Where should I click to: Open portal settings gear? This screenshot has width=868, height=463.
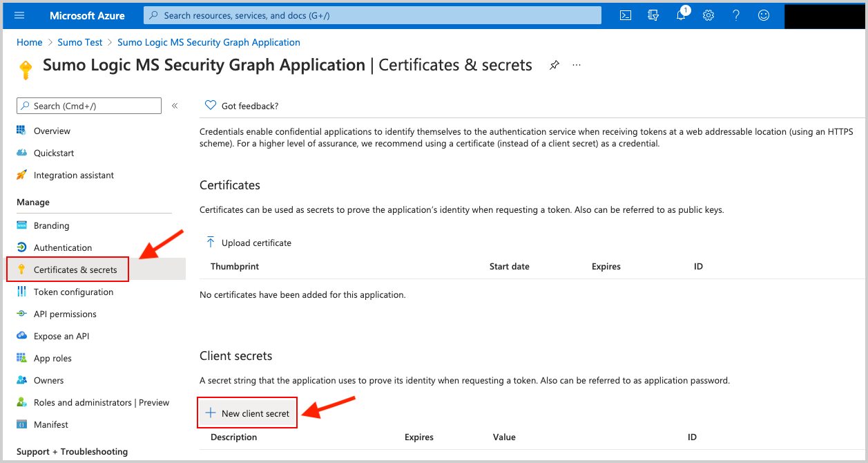[x=708, y=15]
